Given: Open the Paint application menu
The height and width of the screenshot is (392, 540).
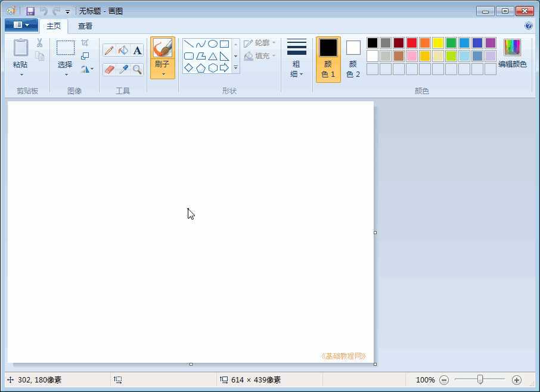Looking at the screenshot, I should (21, 25).
